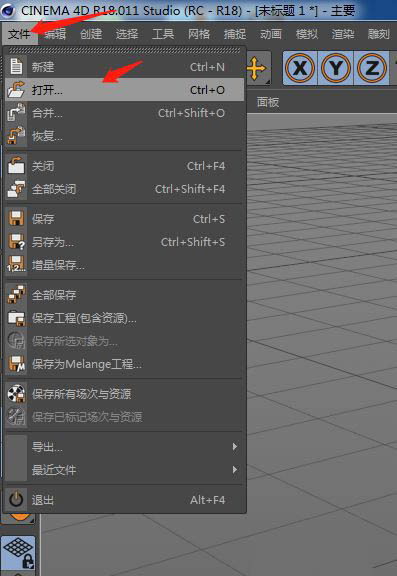The height and width of the screenshot is (576, 397).
Task: Open the 网格 menu
Action: point(199,34)
